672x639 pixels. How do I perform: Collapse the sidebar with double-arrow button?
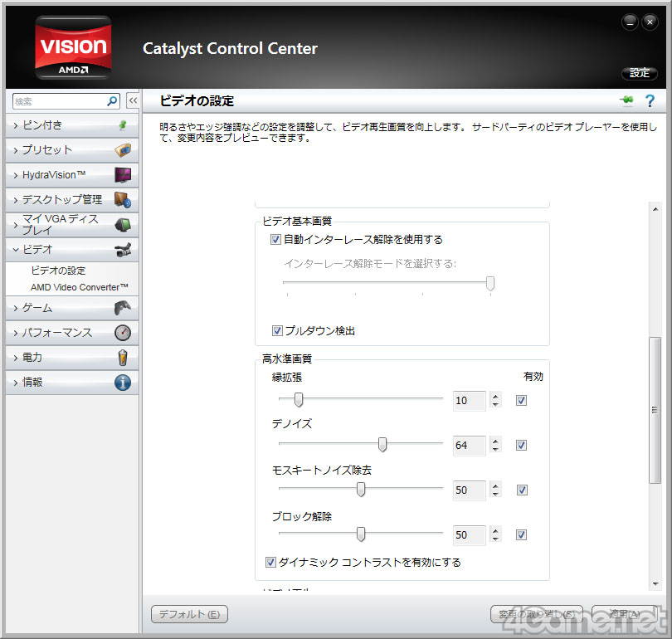pyautogui.click(x=133, y=101)
